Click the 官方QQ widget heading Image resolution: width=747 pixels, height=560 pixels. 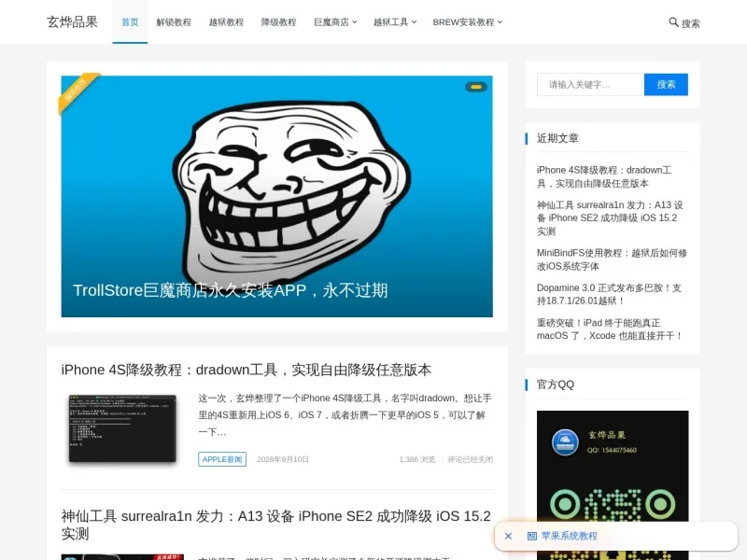click(x=556, y=385)
